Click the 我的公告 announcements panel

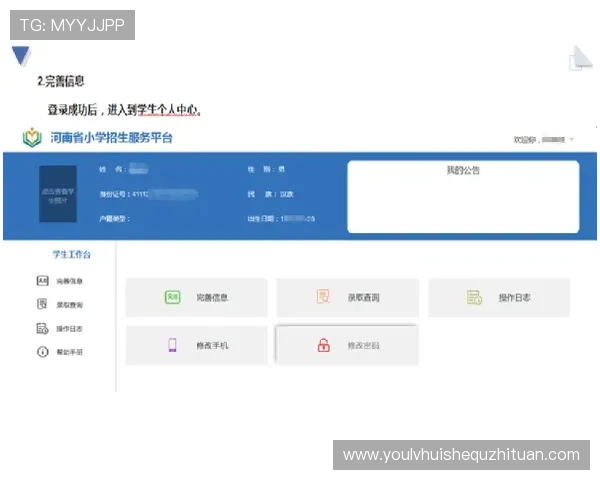point(463,196)
